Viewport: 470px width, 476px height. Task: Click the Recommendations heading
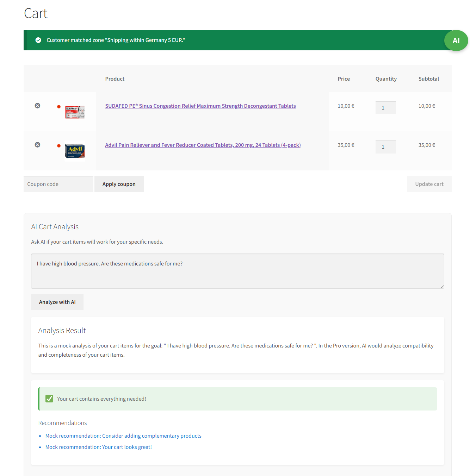[x=62, y=423]
